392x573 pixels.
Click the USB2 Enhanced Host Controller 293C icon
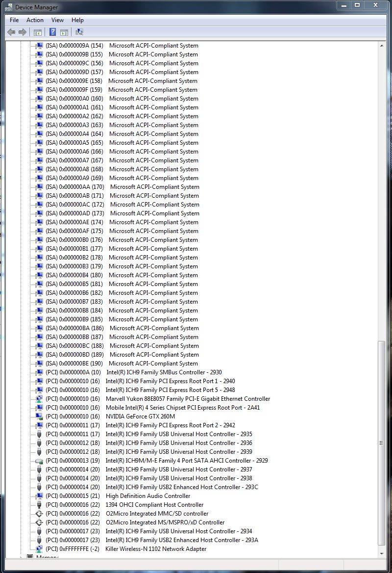click(39, 487)
